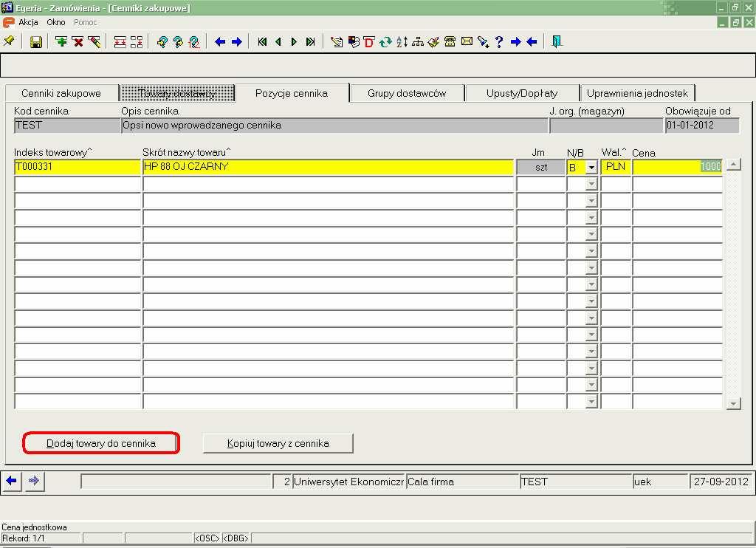756x548 pixels.
Task: Open the Pomoc menu
Action: 86,22
